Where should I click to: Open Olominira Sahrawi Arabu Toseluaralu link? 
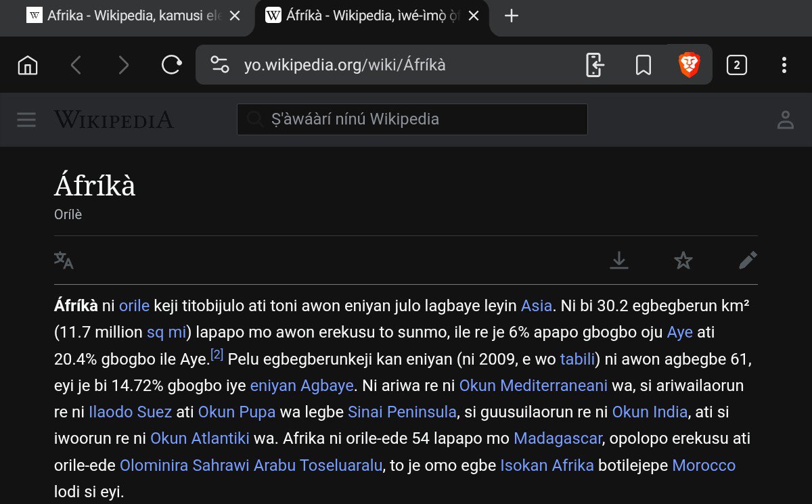[251, 465]
